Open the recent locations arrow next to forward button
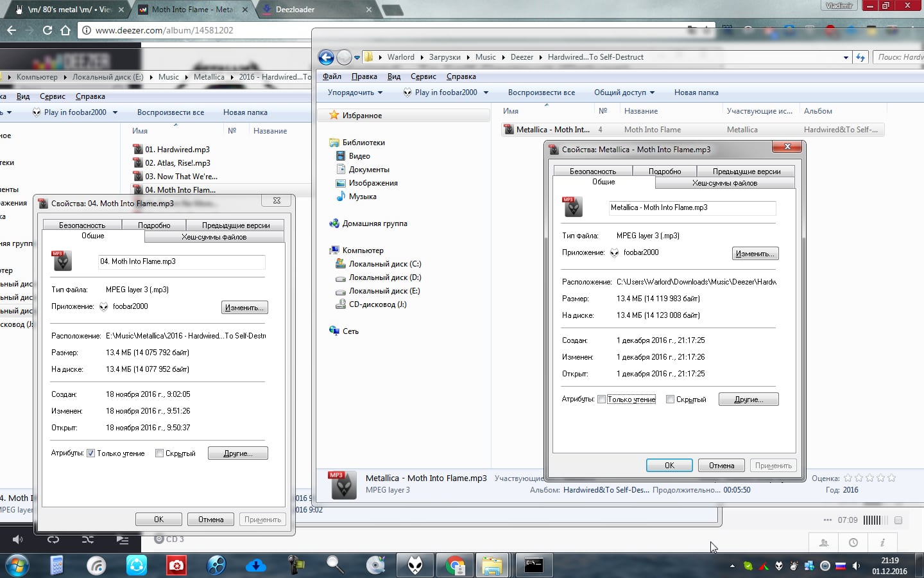This screenshot has width=924, height=578. (x=357, y=57)
